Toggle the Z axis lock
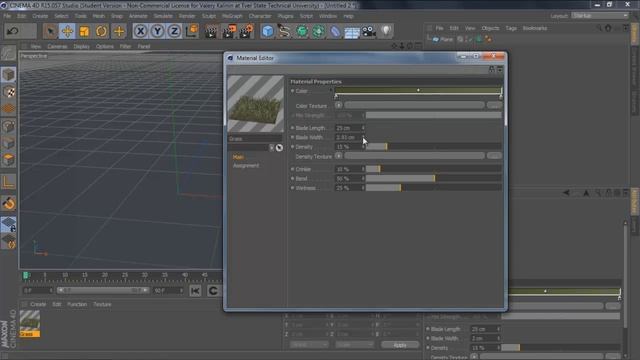 pos(175,31)
